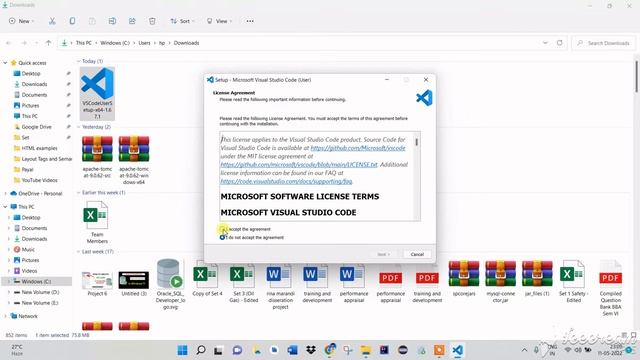Screen dimensions: 640x360
Task: Click the Paste icon in Explorer toolbar
Action: [x=92, y=21]
